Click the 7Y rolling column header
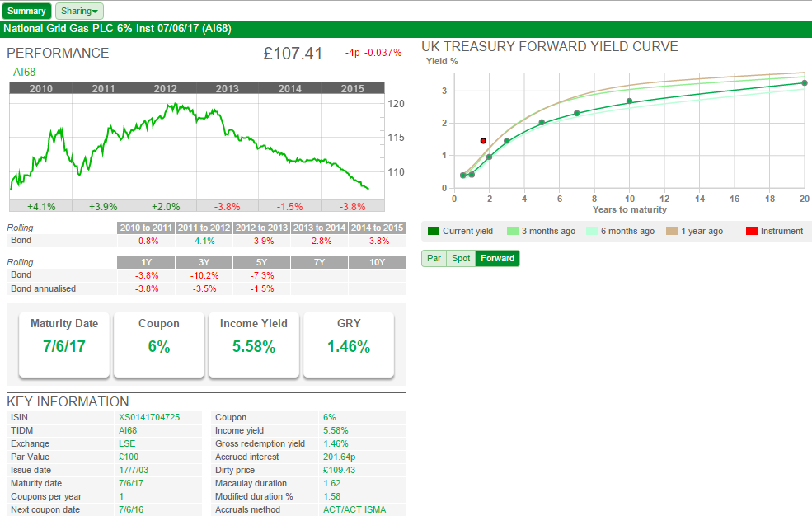The width and height of the screenshot is (812, 516). coord(320,262)
